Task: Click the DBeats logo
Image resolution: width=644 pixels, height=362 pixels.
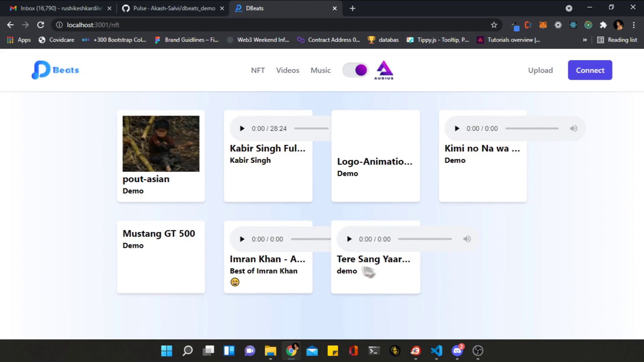Action: pyautogui.click(x=55, y=70)
